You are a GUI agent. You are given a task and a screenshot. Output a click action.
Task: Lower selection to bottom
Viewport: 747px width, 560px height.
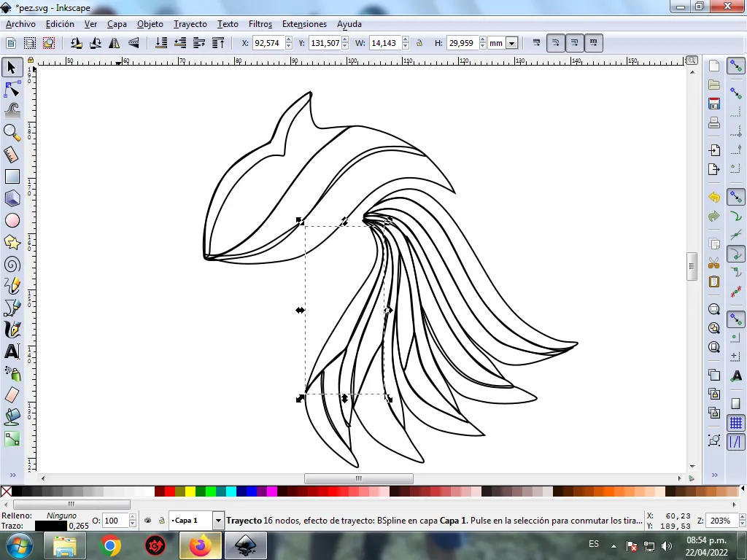[x=161, y=43]
